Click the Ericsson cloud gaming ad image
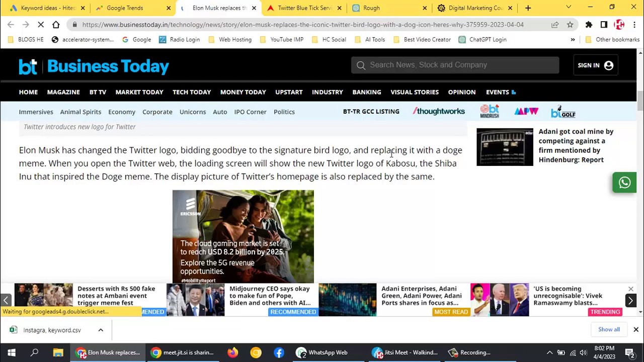The image size is (644, 362). click(243, 236)
